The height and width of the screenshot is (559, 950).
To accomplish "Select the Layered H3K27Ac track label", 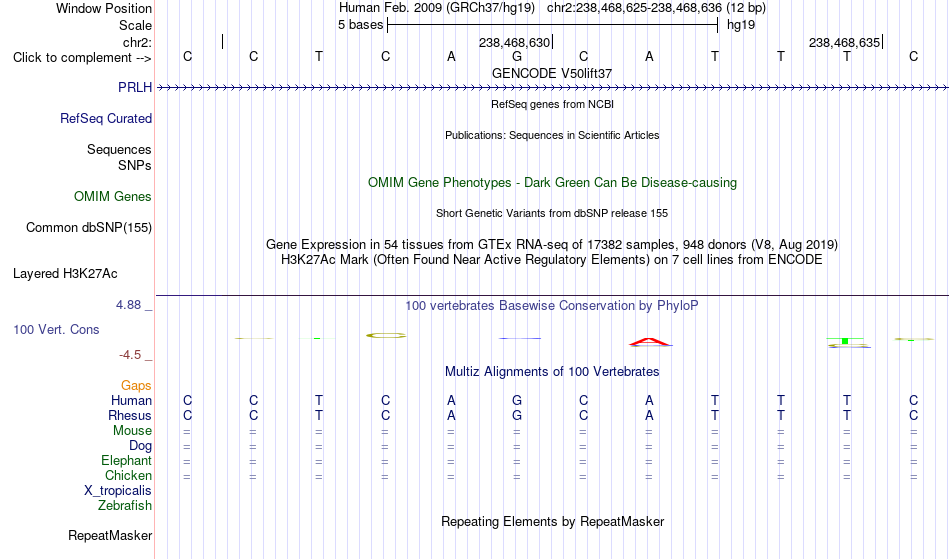I will [x=65, y=273].
